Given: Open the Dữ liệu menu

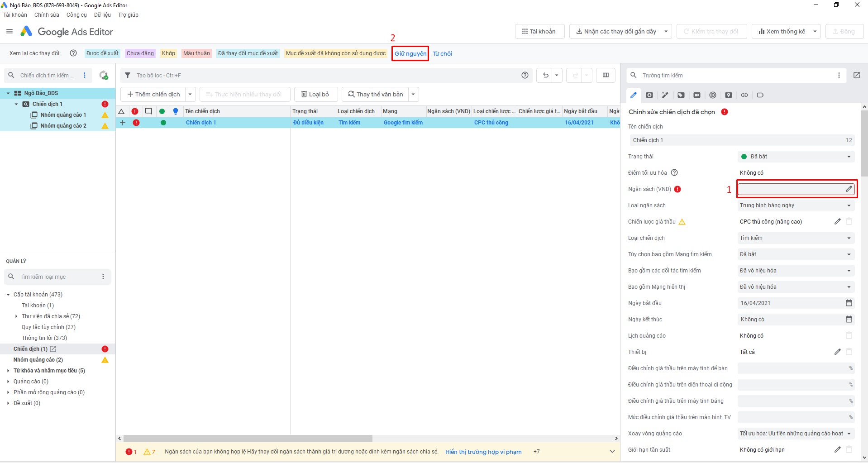Looking at the screenshot, I should coord(102,15).
